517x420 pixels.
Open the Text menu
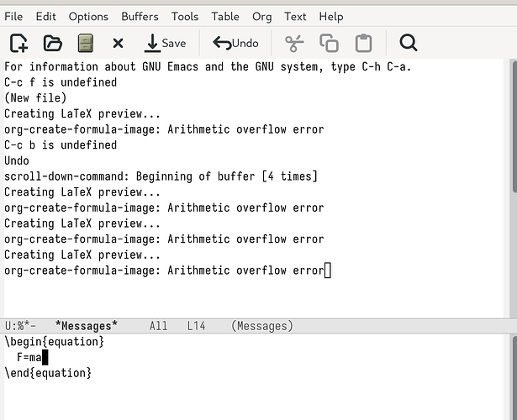(x=295, y=17)
